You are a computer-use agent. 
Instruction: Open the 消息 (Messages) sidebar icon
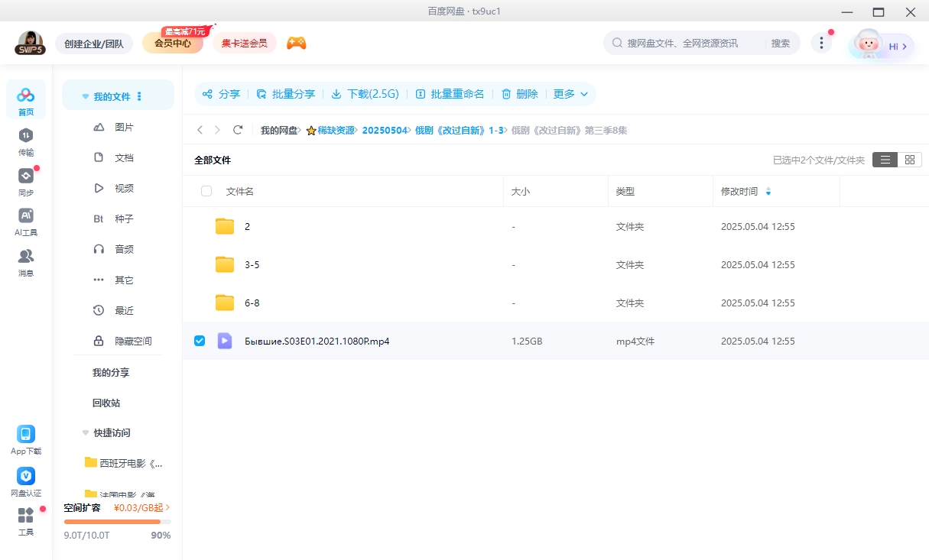tap(26, 261)
